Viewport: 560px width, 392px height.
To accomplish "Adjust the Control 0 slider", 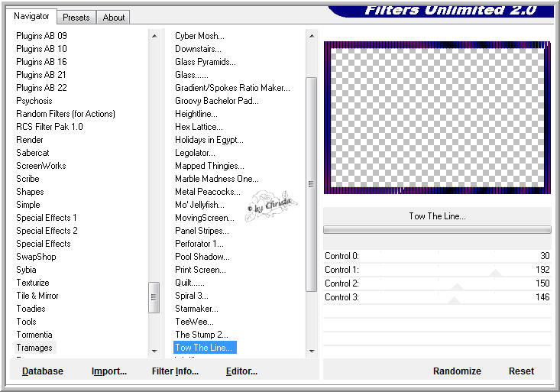I will pyautogui.click(x=437, y=256).
